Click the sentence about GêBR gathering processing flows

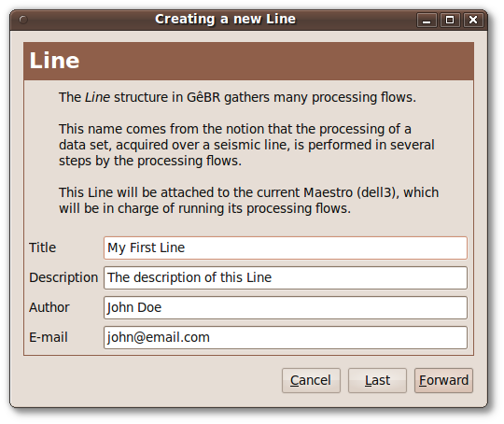(x=237, y=97)
